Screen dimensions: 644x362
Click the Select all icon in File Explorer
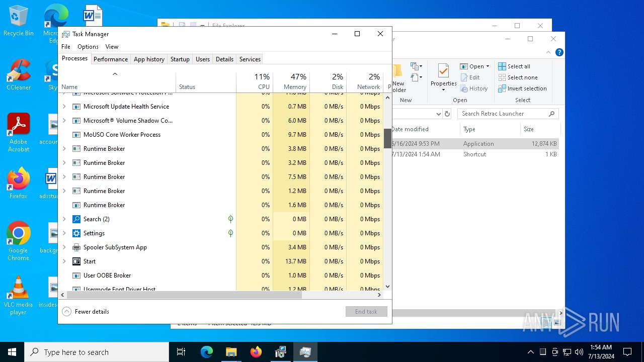(502, 66)
